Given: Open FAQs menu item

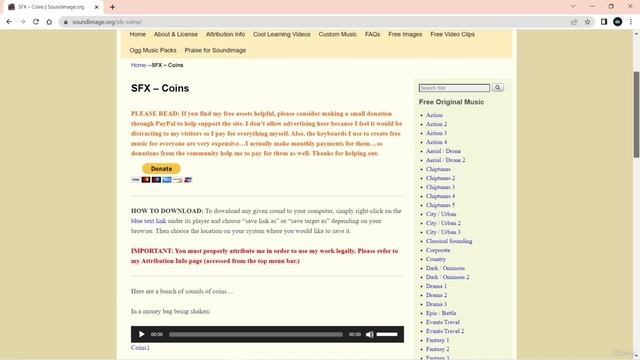Looking at the screenshot, I should tap(372, 34).
